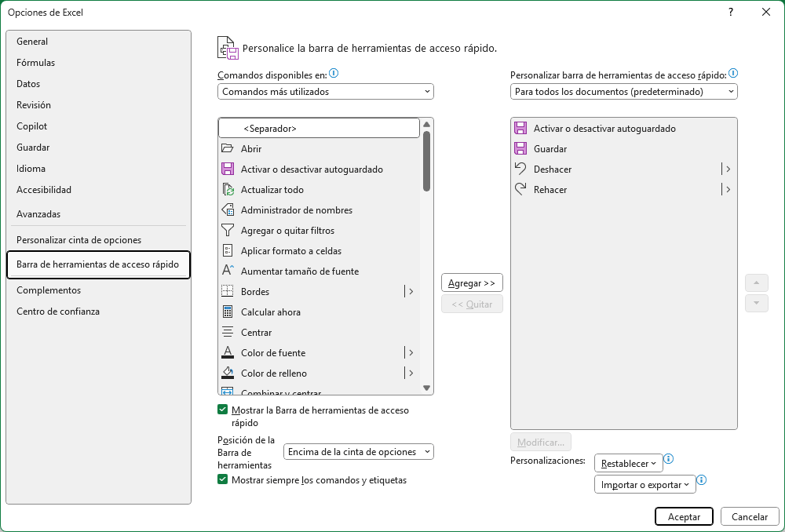785x532 pixels.
Task: Open the Copilot options category
Action: (x=98, y=126)
